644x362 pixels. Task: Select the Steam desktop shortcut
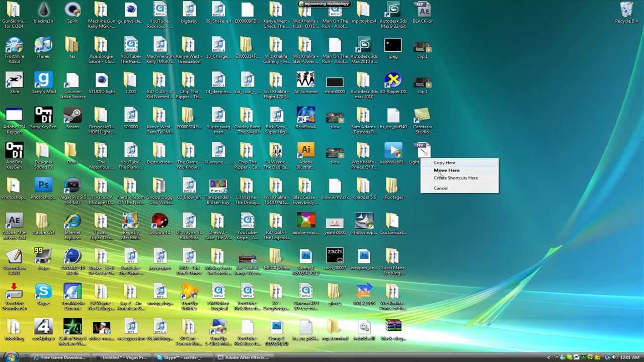pyautogui.click(x=72, y=119)
